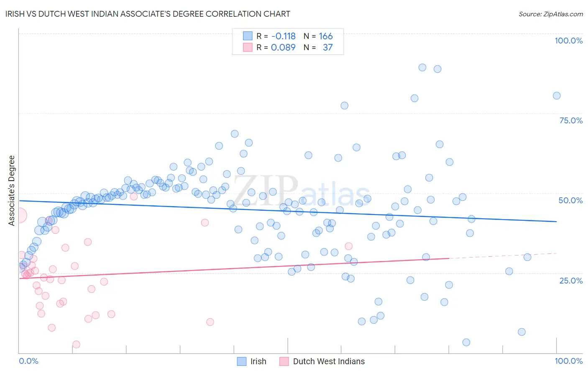This screenshot has height=373, width=588.
Task: Click the 100.0% y-axis label
Action: pyautogui.click(x=568, y=41)
